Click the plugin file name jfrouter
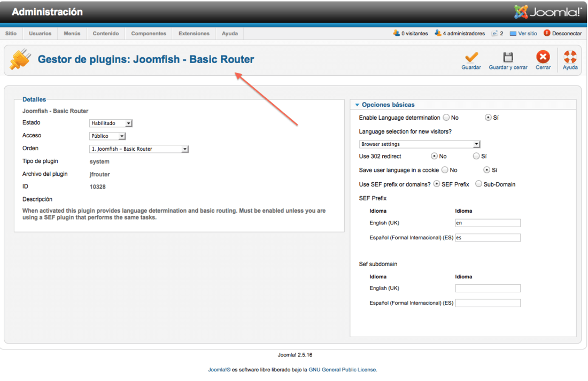The width and height of the screenshot is (588, 381). coord(100,174)
